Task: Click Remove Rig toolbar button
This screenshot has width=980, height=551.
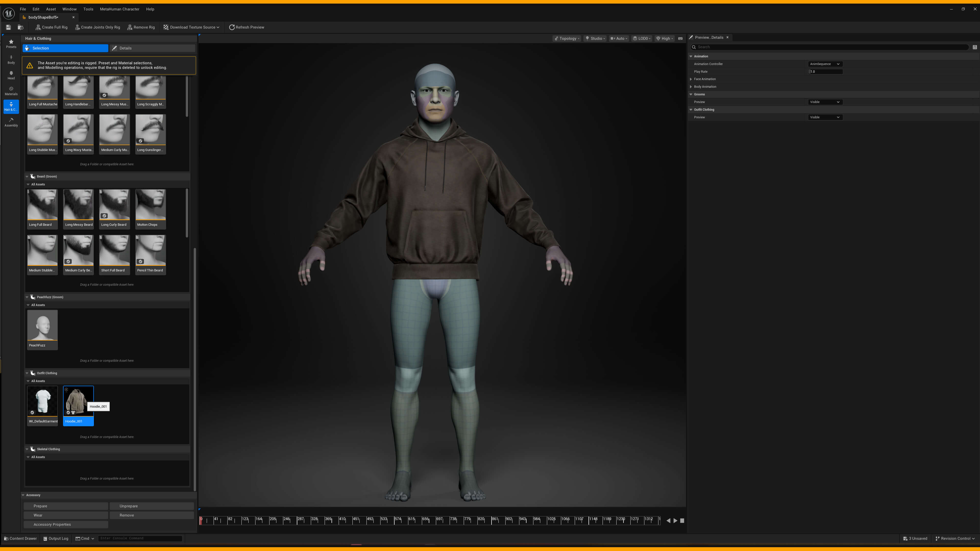Action: 141,27
